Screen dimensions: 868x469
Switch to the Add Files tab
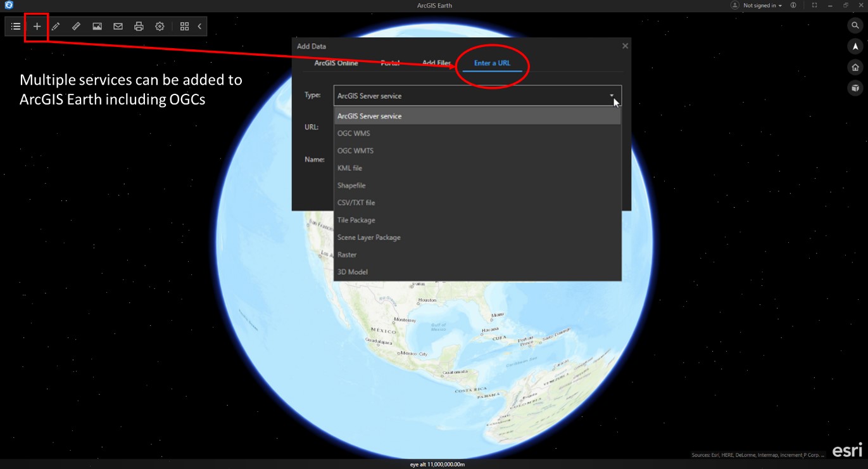[436, 63]
